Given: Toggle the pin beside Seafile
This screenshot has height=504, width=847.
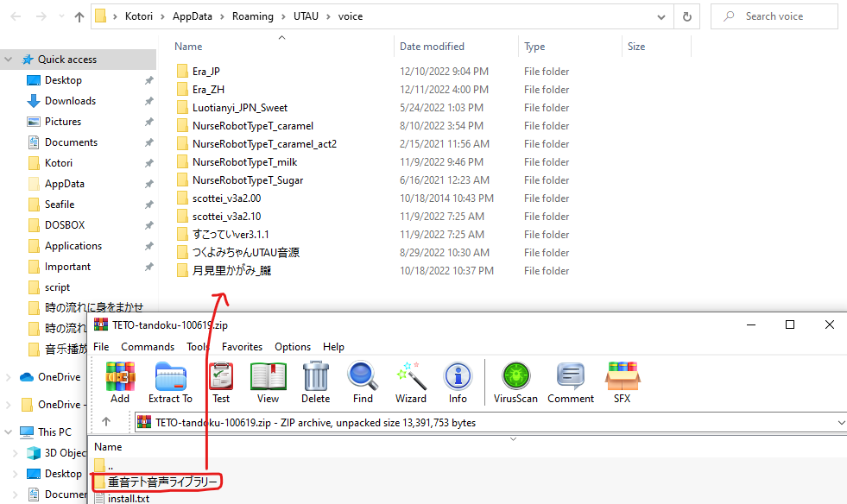Looking at the screenshot, I should click(149, 205).
